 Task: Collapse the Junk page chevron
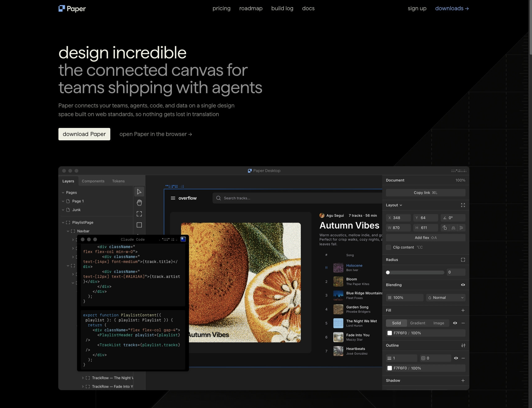[x=63, y=210]
